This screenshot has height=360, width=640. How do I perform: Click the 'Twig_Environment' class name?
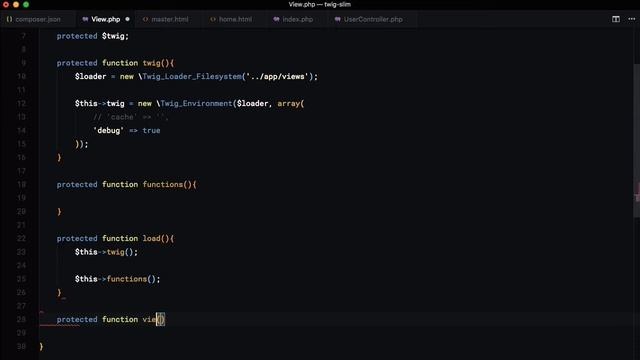click(196, 103)
